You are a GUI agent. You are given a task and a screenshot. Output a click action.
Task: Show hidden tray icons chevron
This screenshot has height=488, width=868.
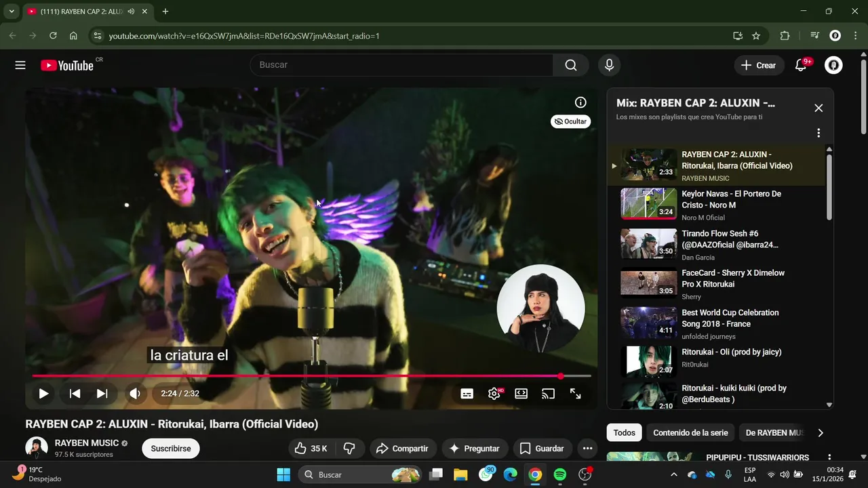[673, 474]
